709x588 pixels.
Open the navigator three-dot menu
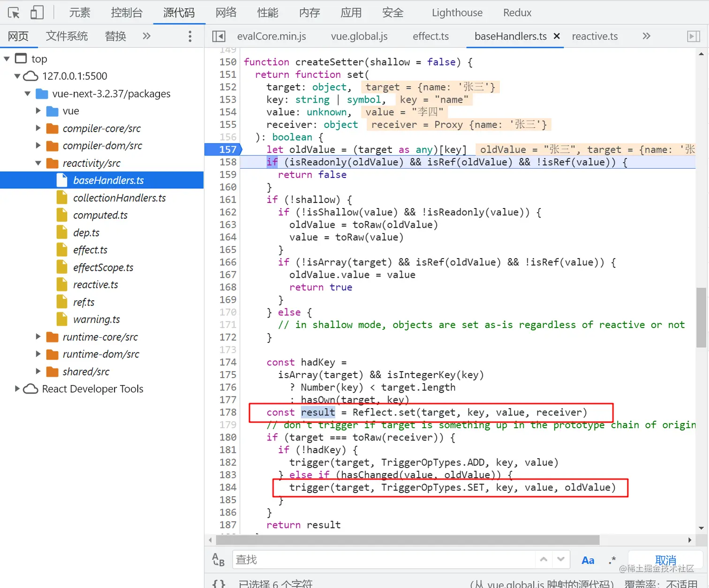190,36
